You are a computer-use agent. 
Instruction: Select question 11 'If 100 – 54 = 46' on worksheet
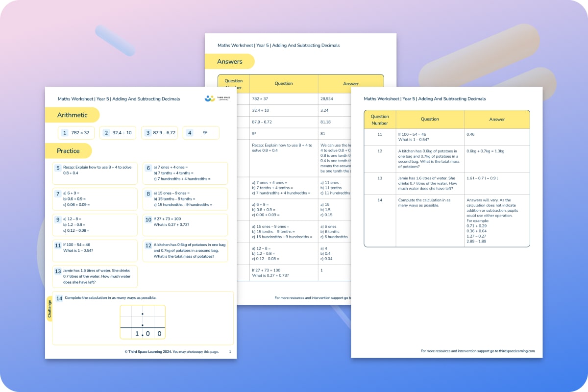[x=95, y=250]
